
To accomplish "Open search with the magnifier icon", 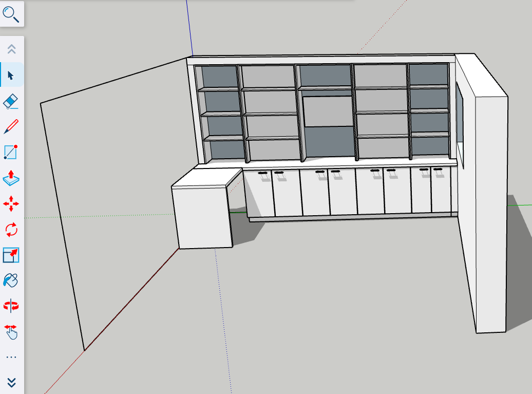I will coord(11,14).
